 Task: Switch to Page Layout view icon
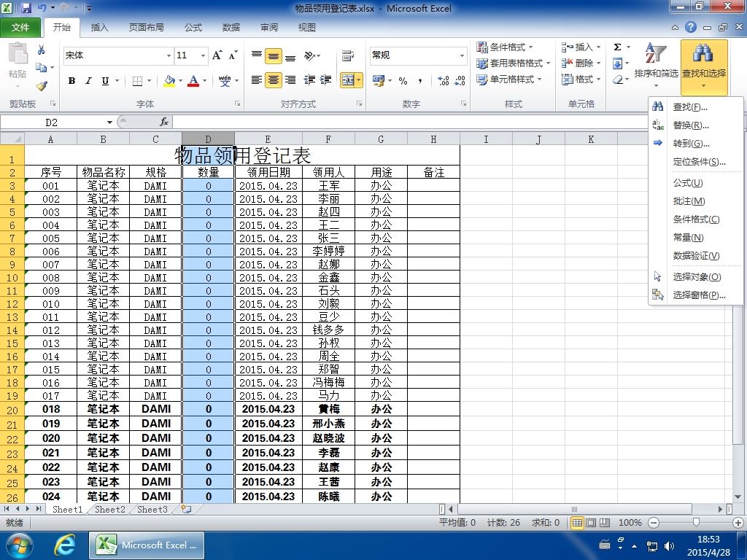pyautogui.click(x=591, y=523)
